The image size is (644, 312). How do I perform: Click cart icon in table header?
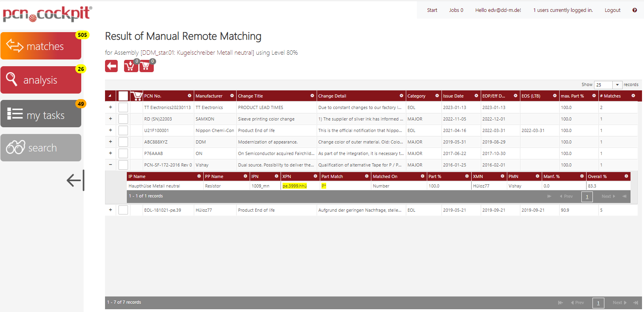(x=136, y=96)
